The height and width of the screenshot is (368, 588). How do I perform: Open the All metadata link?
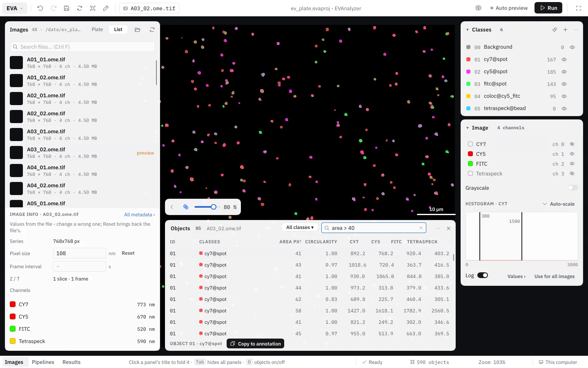tap(139, 214)
